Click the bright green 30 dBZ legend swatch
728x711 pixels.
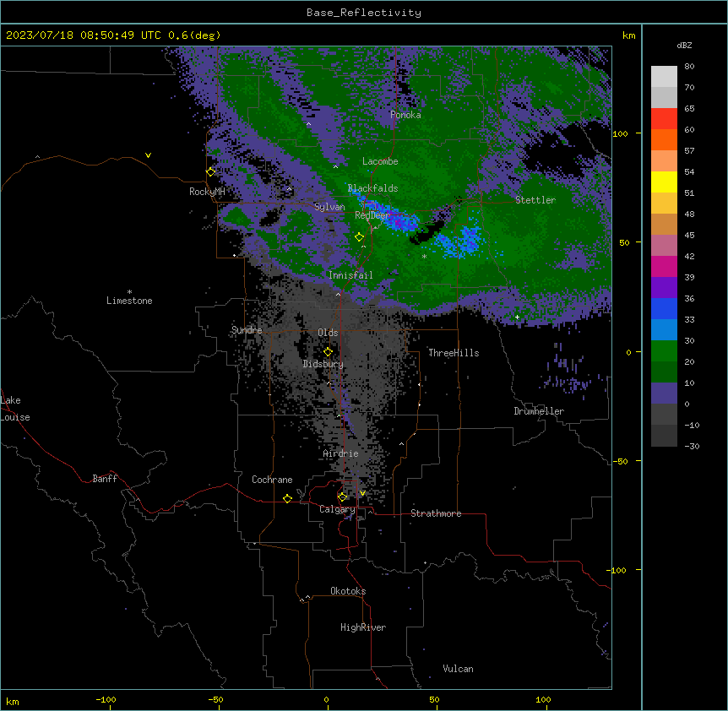tap(664, 351)
